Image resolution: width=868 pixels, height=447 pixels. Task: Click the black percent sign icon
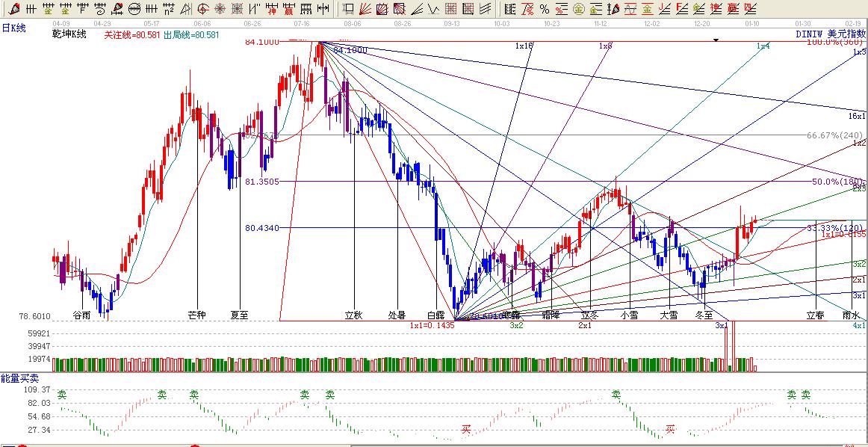[x=544, y=9]
